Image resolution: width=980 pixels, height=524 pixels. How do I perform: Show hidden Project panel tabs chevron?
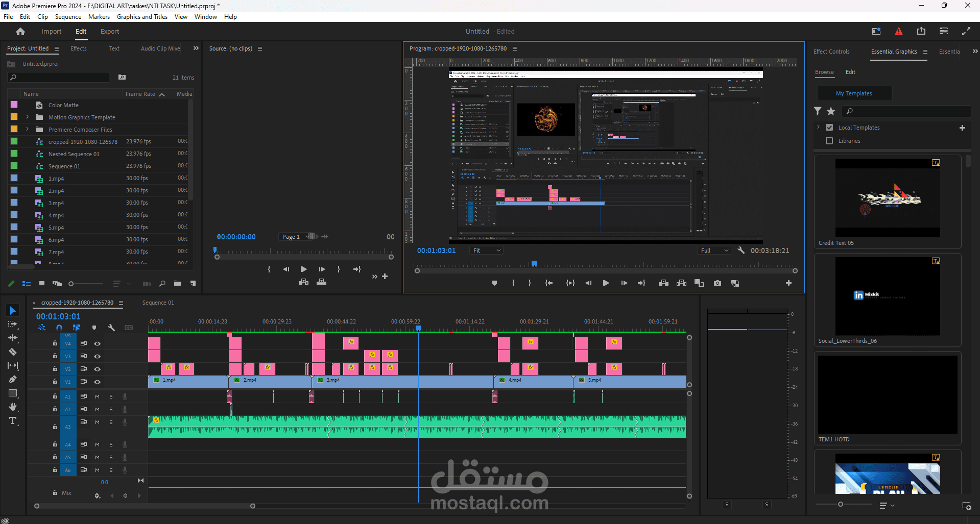196,48
